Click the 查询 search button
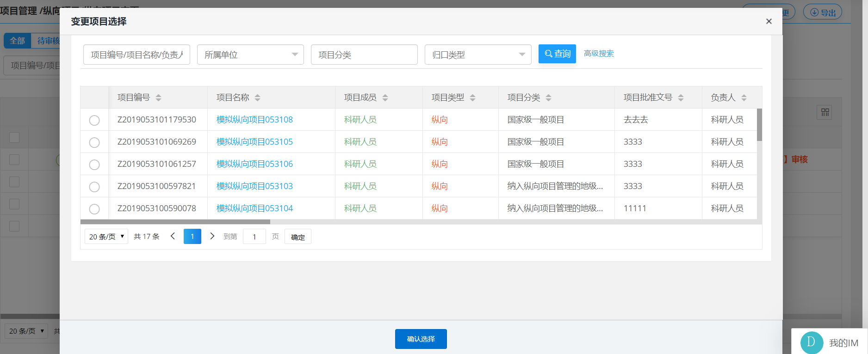868x354 pixels. pos(557,54)
